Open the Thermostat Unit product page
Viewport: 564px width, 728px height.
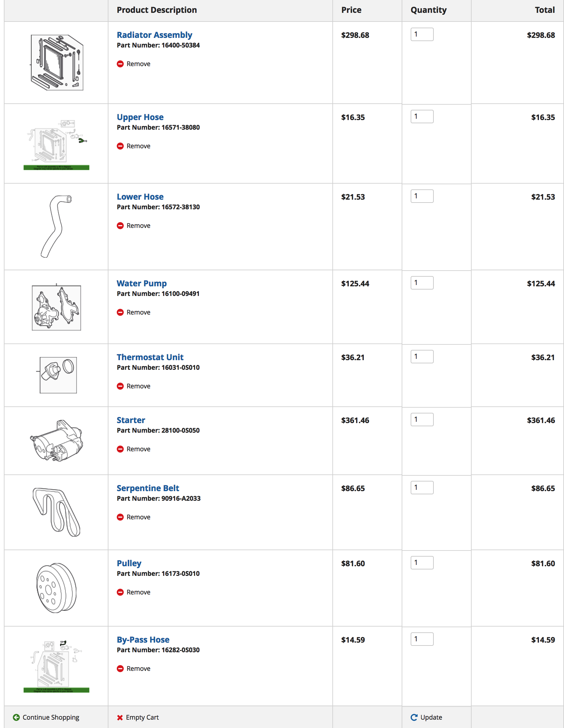pos(150,357)
